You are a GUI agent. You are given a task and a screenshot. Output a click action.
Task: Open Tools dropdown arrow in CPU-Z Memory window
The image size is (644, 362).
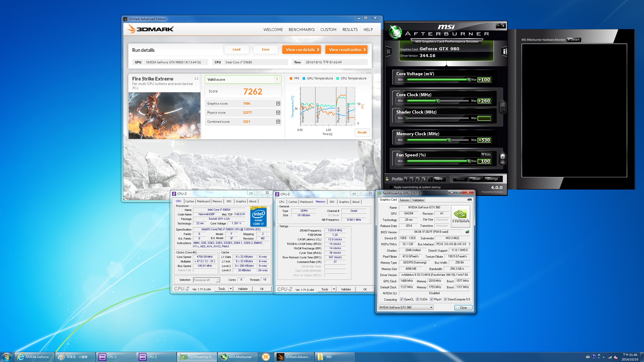334,289
